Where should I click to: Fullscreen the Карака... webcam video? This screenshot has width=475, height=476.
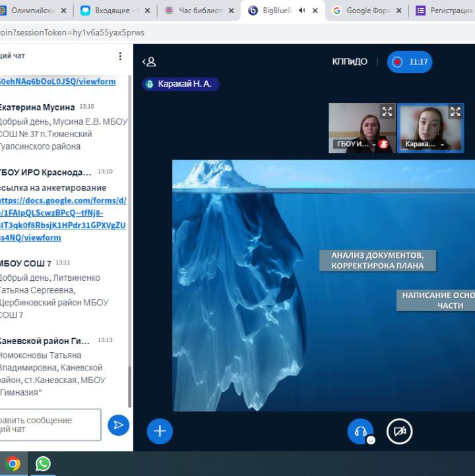[455, 111]
